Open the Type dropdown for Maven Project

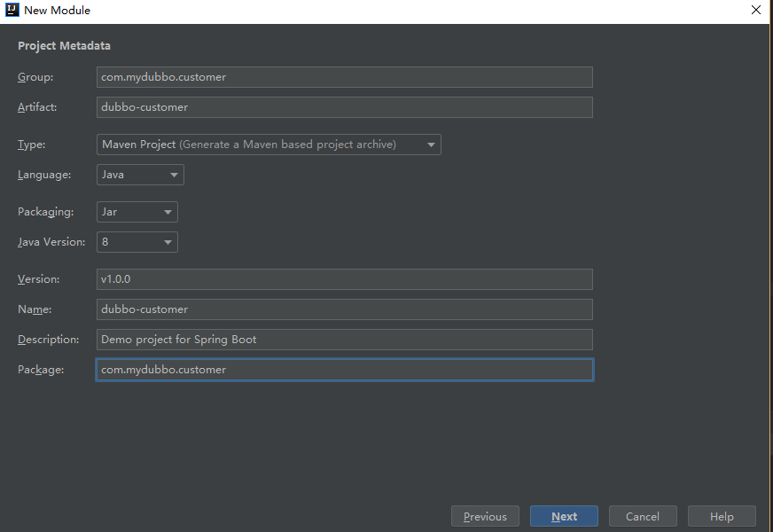269,145
